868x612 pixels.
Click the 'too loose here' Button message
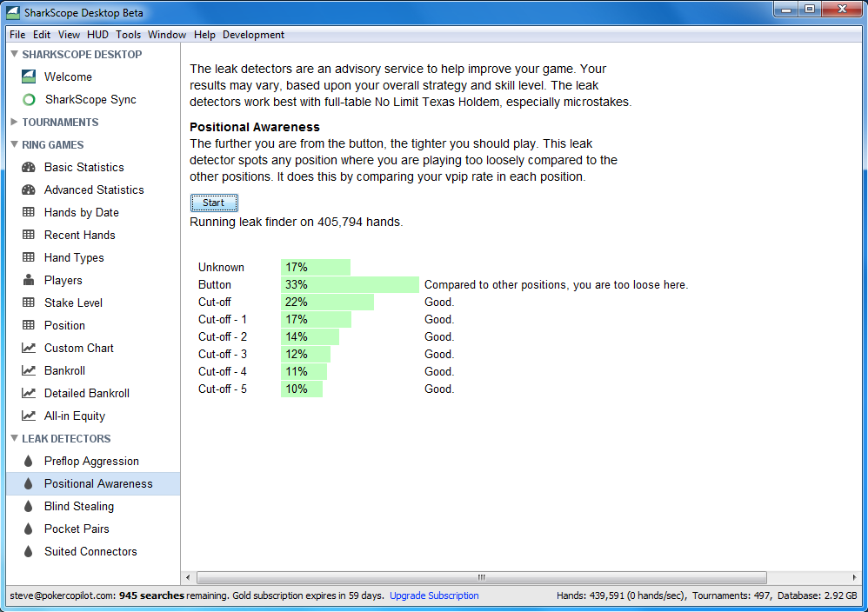(x=557, y=284)
